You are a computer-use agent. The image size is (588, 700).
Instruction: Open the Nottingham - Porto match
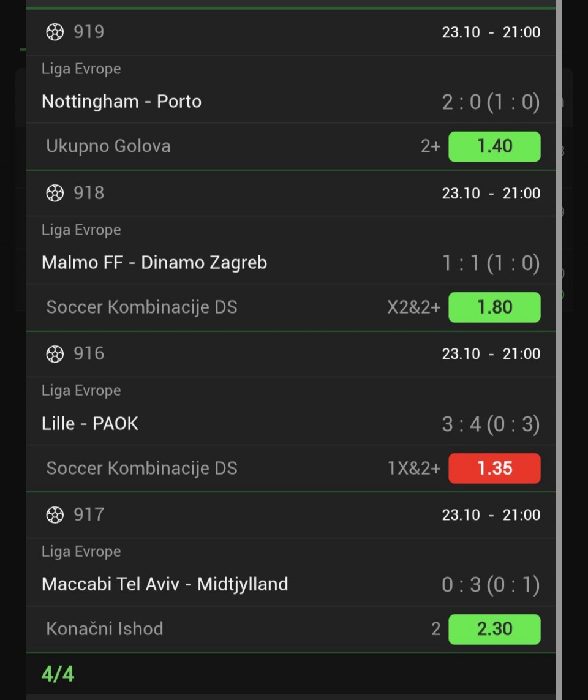pyautogui.click(x=121, y=102)
